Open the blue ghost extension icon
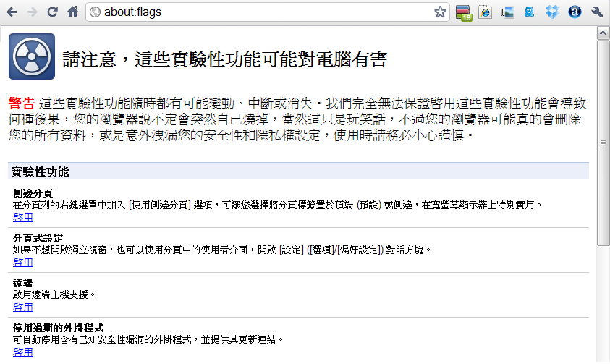 pos(529,12)
